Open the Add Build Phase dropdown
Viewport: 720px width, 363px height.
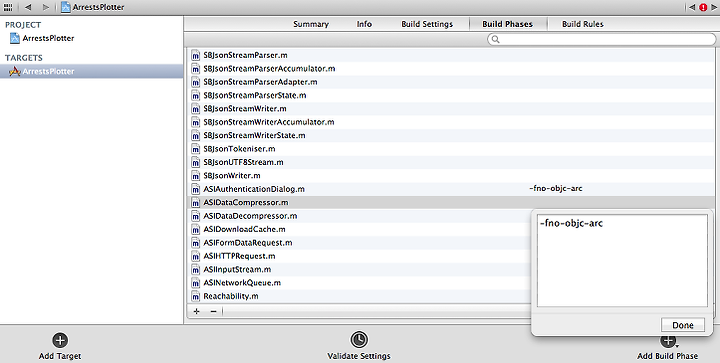pyautogui.click(x=668, y=347)
